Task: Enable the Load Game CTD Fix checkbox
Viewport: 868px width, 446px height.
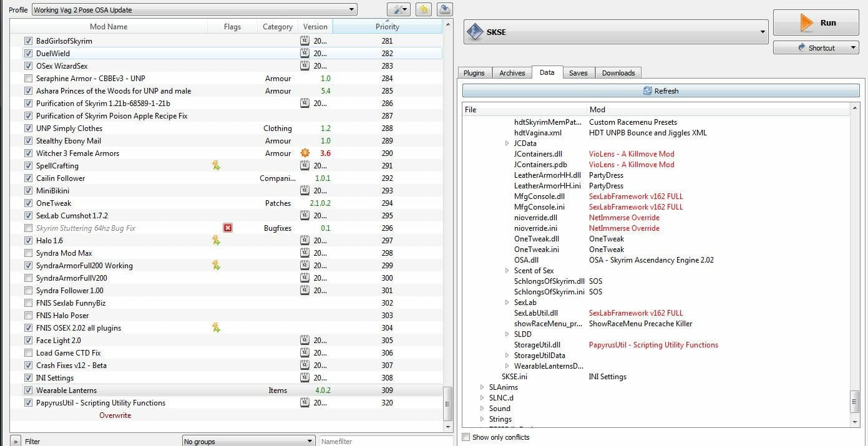Action: coord(28,353)
